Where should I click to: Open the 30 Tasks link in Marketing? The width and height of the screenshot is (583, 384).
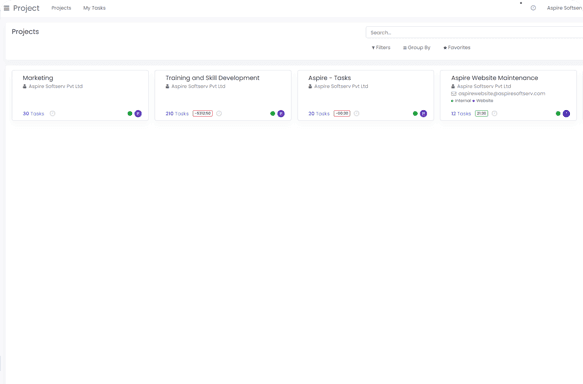tap(33, 113)
